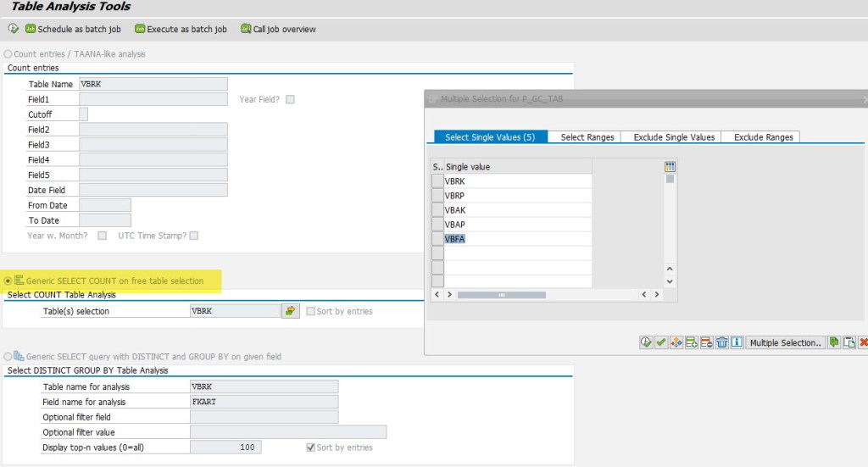Viewport: 868px width, 467px height.
Task: Switch to Select Ranges tab
Action: click(587, 137)
